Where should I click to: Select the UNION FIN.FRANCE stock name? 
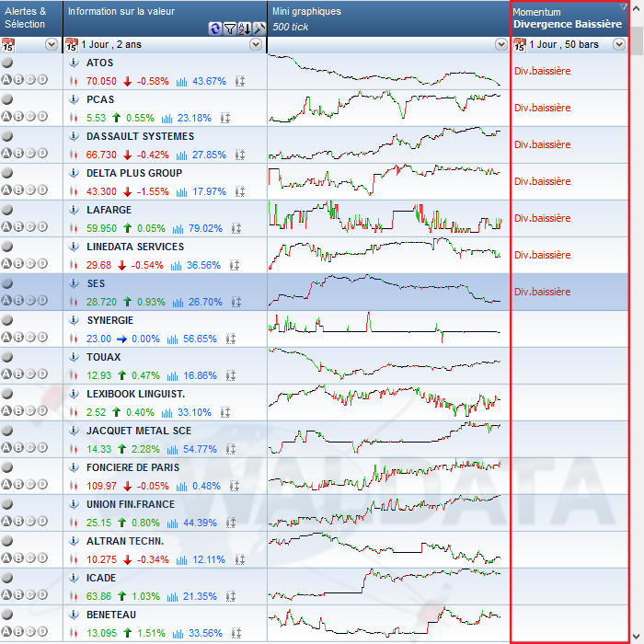(131, 504)
